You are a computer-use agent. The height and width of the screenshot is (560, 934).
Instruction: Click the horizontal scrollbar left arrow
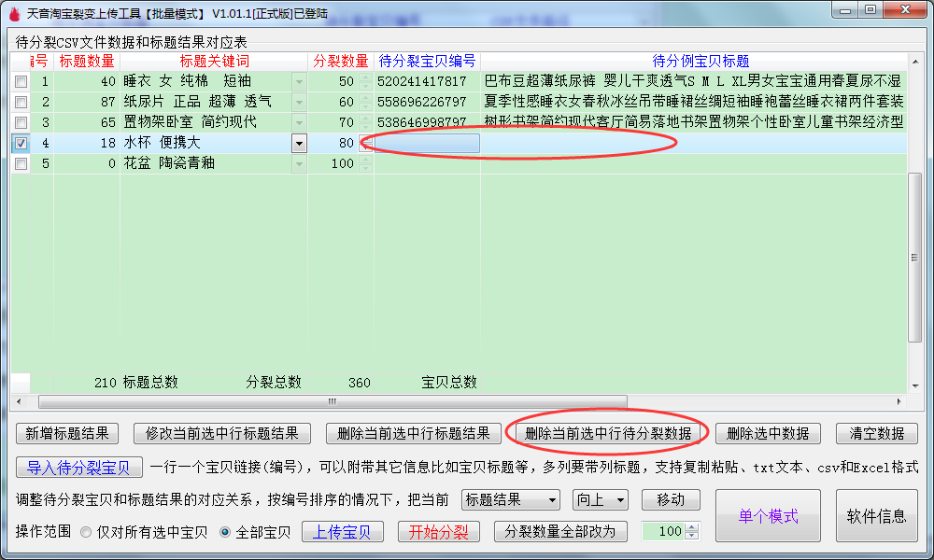[18, 401]
